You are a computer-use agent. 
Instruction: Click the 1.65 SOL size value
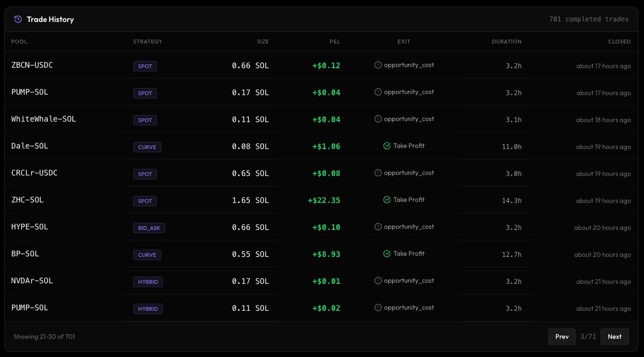click(250, 201)
